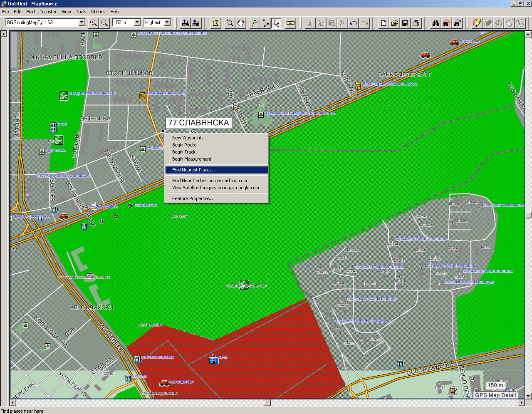Open the BGRoutingMapCyr1.63 map product dropdown

tap(82, 22)
